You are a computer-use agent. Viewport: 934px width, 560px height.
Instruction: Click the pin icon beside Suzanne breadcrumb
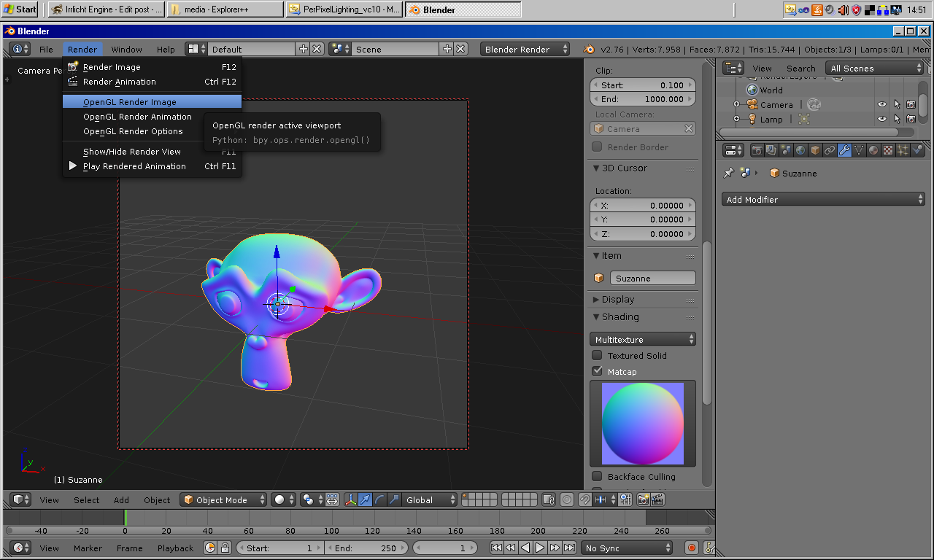(x=728, y=174)
